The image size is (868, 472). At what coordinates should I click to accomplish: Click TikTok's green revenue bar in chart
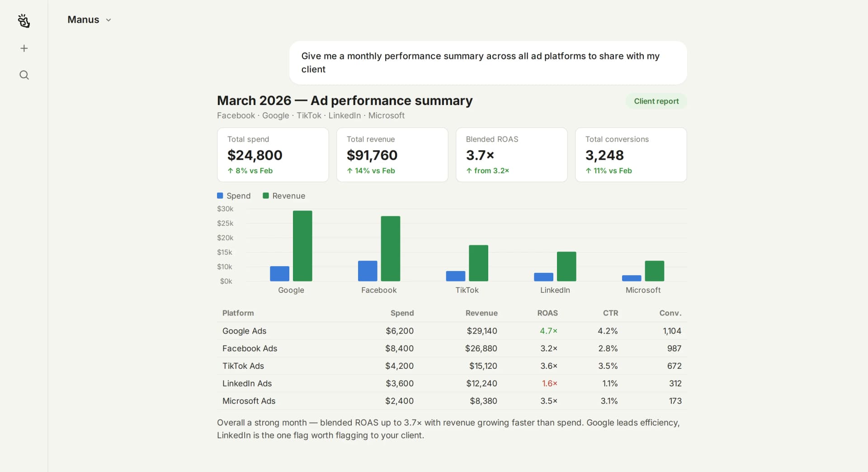[479, 263]
